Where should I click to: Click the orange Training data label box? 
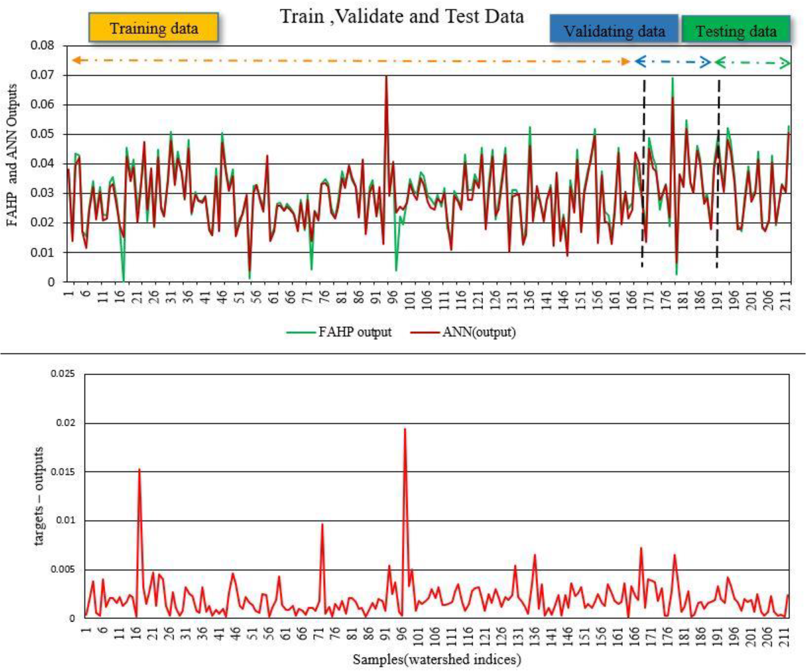click(154, 28)
